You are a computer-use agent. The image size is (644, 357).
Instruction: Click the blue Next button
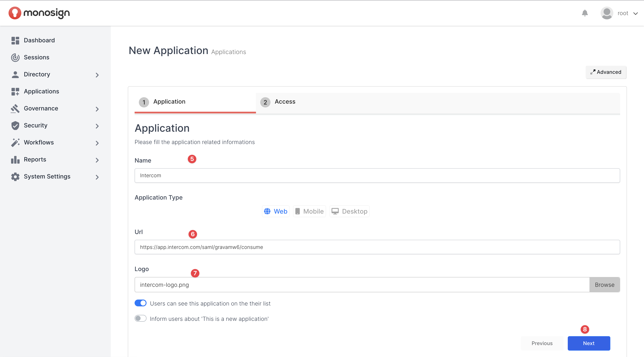pos(589,343)
